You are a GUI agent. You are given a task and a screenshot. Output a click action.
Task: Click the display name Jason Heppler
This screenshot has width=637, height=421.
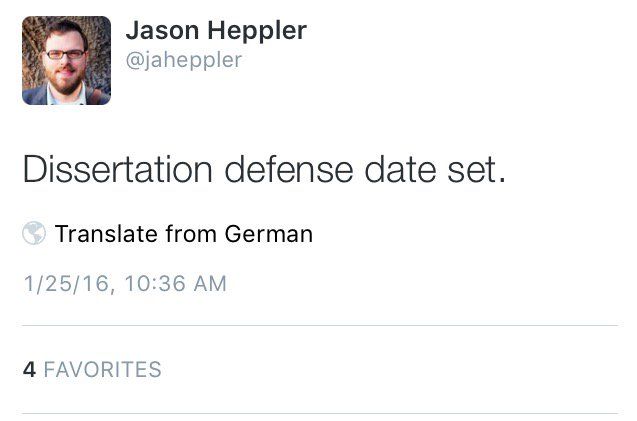[215, 31]
